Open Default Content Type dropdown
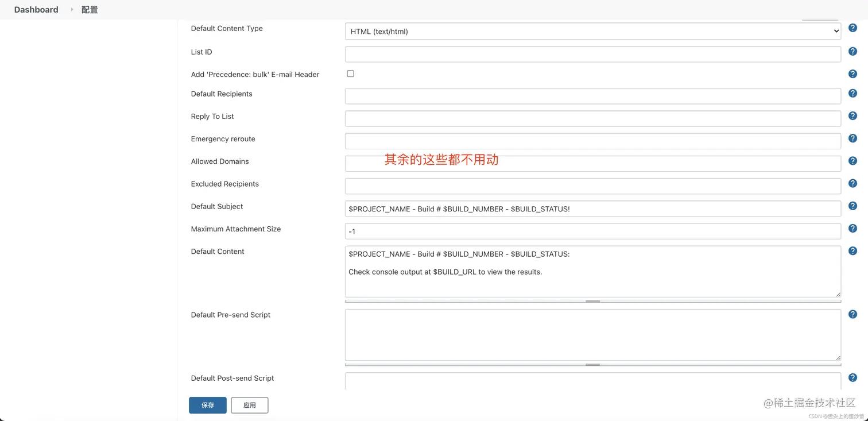 (593, 32)
